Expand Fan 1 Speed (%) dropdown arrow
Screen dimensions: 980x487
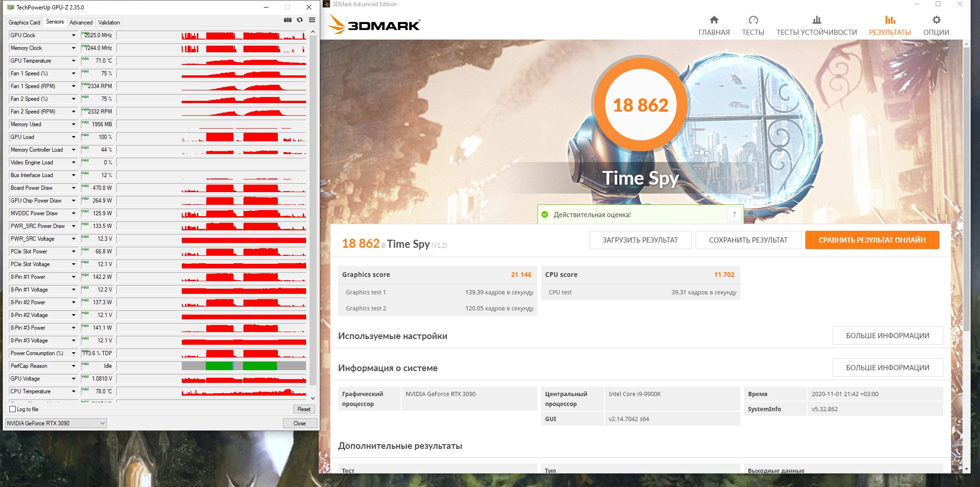(x=73, y=73)
